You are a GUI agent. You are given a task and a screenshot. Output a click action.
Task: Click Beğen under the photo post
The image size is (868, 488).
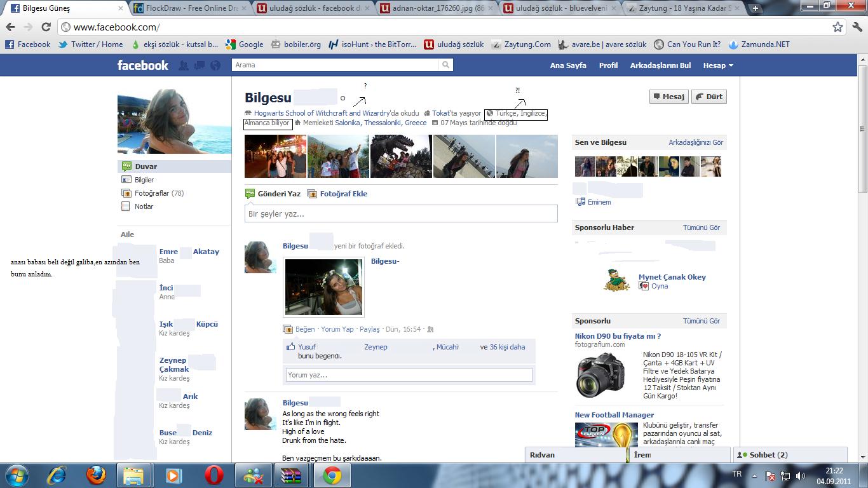(305, 329)
